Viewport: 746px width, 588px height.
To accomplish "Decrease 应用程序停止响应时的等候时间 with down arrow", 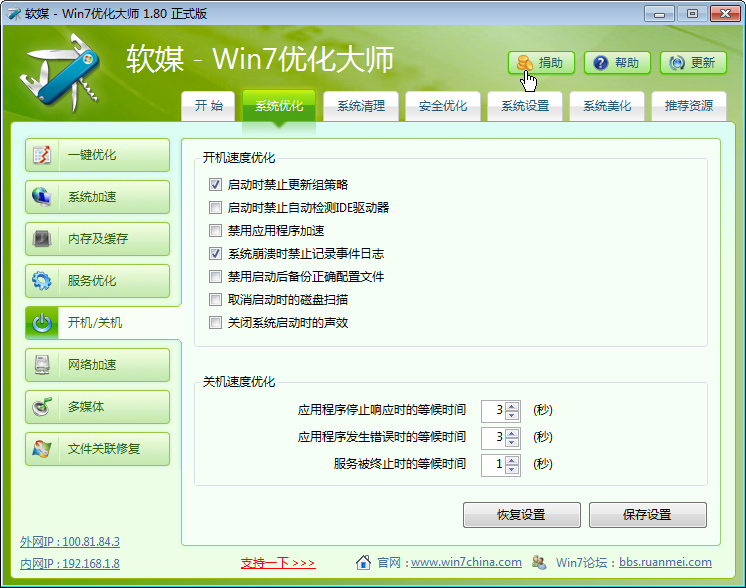I will coord(512,415).
